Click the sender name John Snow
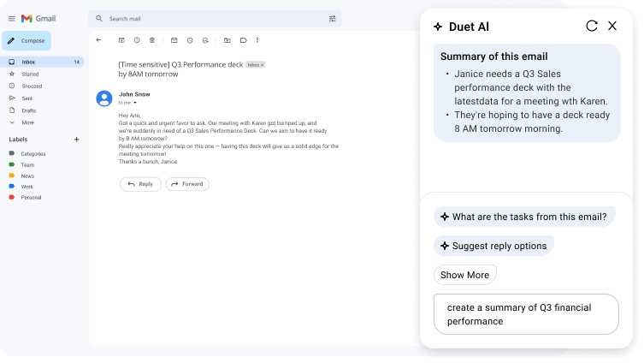644x363 pixels. click(134, 94)
